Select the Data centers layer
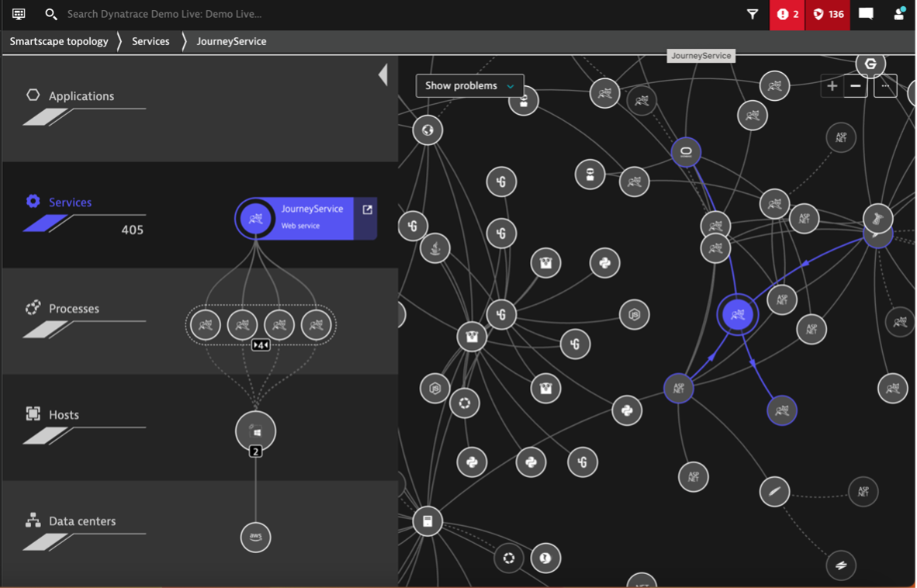Image resolution: width=917 pixels, height=588 pixels. (x=82, y=521)
